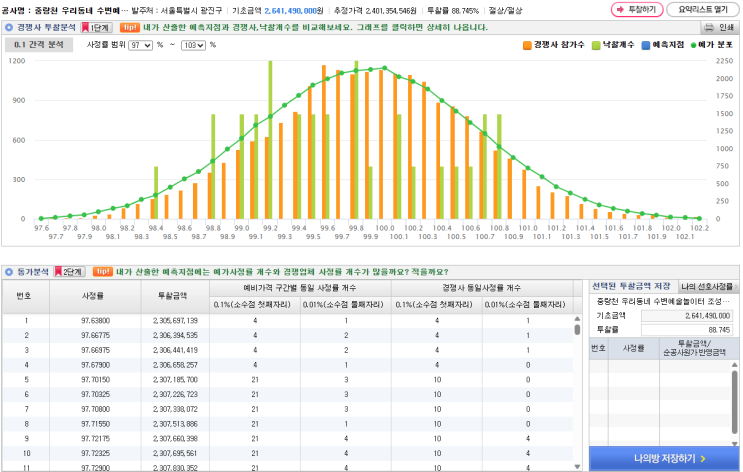This screenshot has height=472, width=743.
Task: Toggle the green 낙찰개수 legend swatch
Action: [596, 45]
